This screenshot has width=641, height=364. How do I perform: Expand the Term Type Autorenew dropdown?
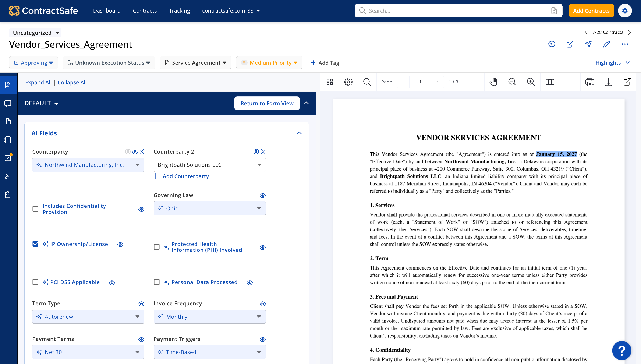click(x=88, y=317)
